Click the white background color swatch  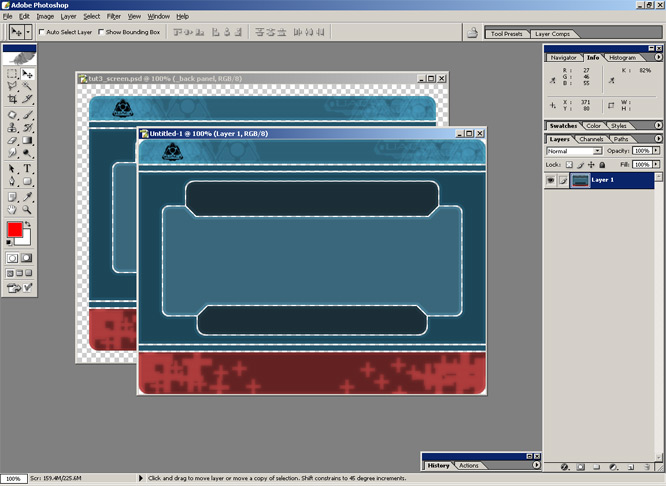point(25,240)
